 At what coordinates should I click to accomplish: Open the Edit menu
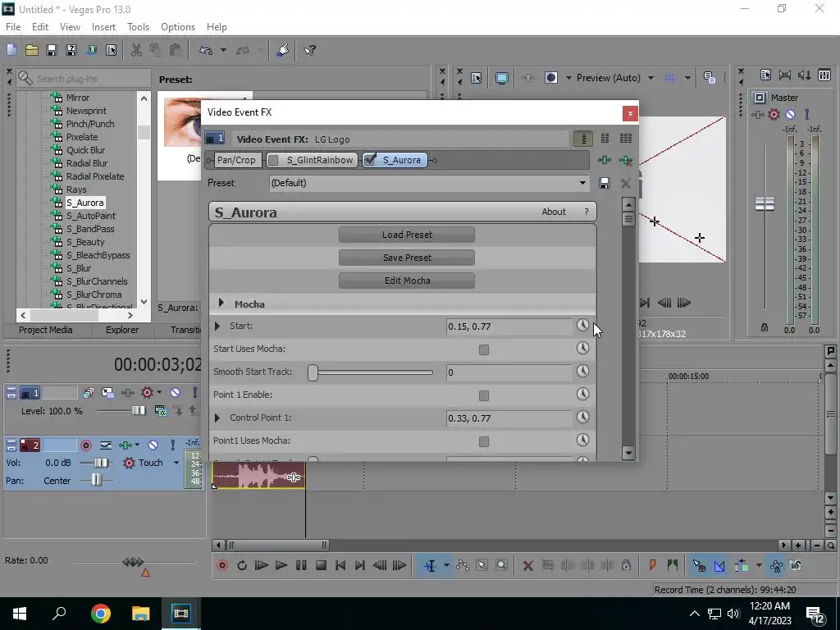pos(40,27)
